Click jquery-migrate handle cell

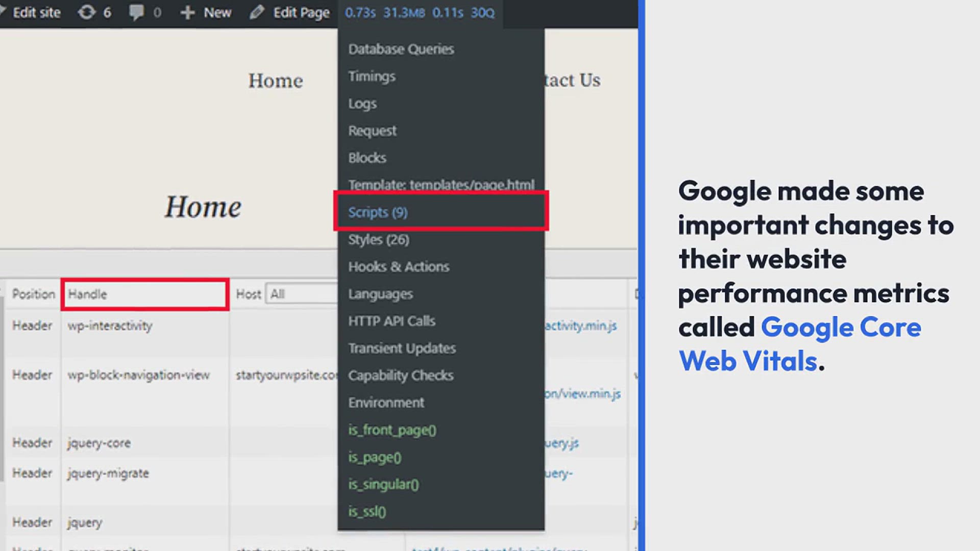point(108,473)
